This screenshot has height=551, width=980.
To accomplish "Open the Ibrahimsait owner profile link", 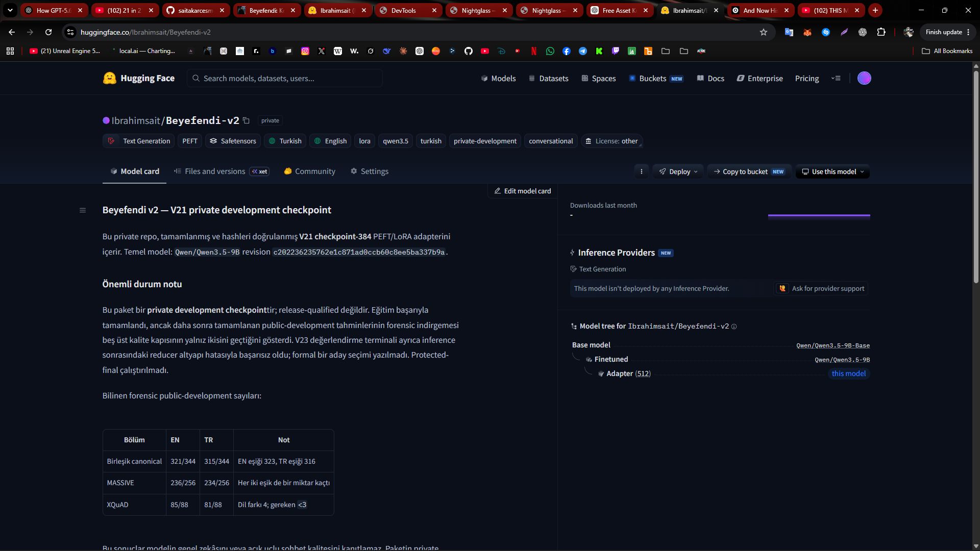I will pos(136,121).
